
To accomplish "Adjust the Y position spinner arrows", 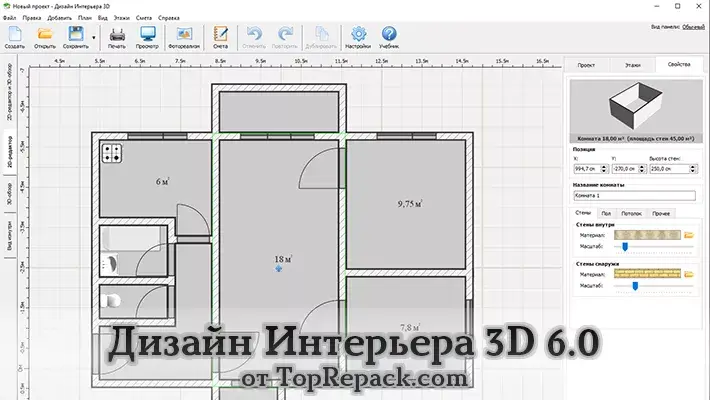I will [x=642, y=169].
